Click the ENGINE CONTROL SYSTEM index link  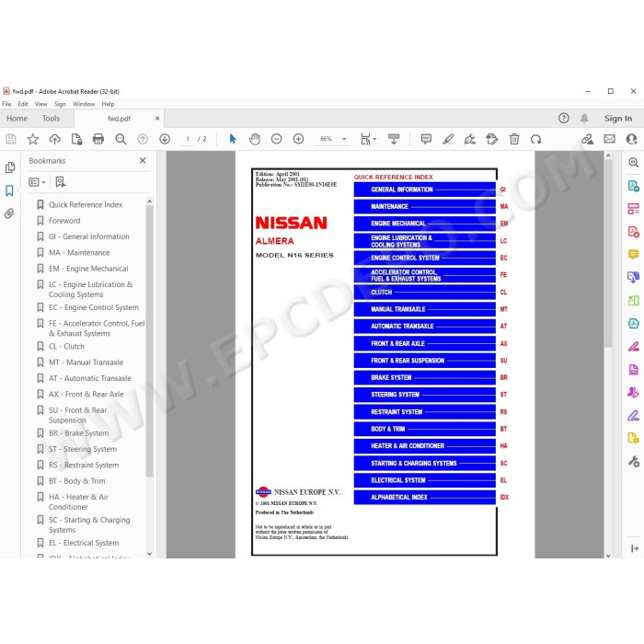[x=425, y=258]
